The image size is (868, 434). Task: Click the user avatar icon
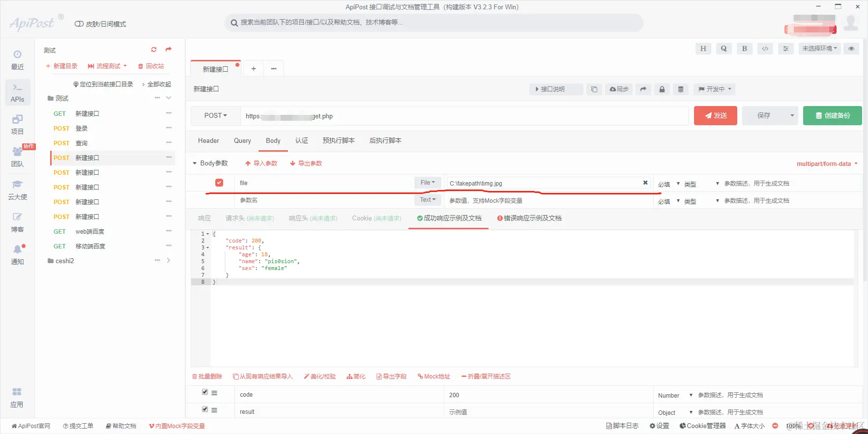coord(851,22)
